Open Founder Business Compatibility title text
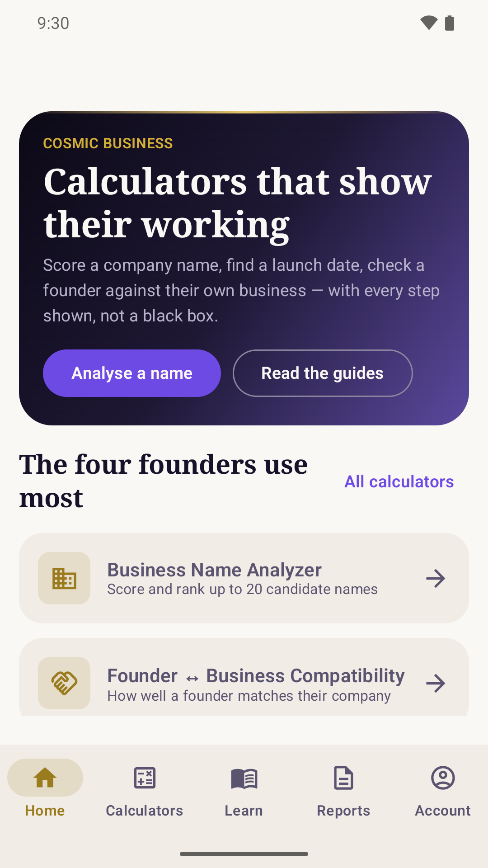Screen dimensions: 488x868 point(256,676)
